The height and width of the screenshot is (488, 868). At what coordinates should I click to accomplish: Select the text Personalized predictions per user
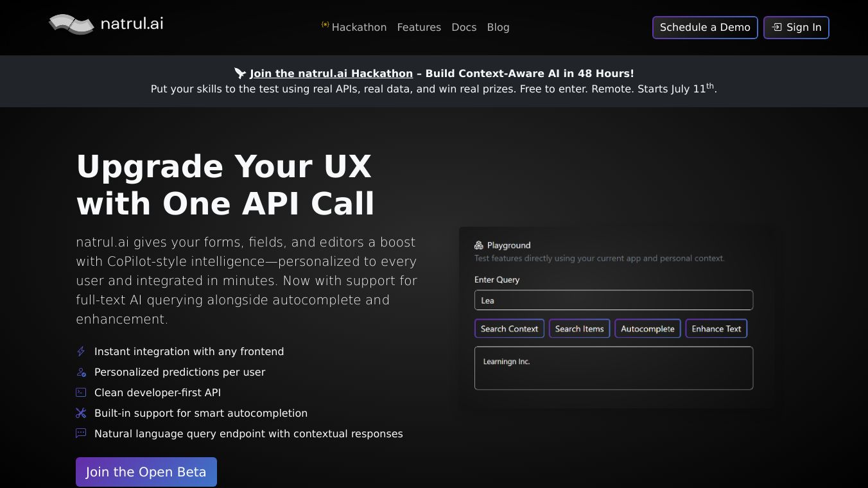[x=180, y=372]
